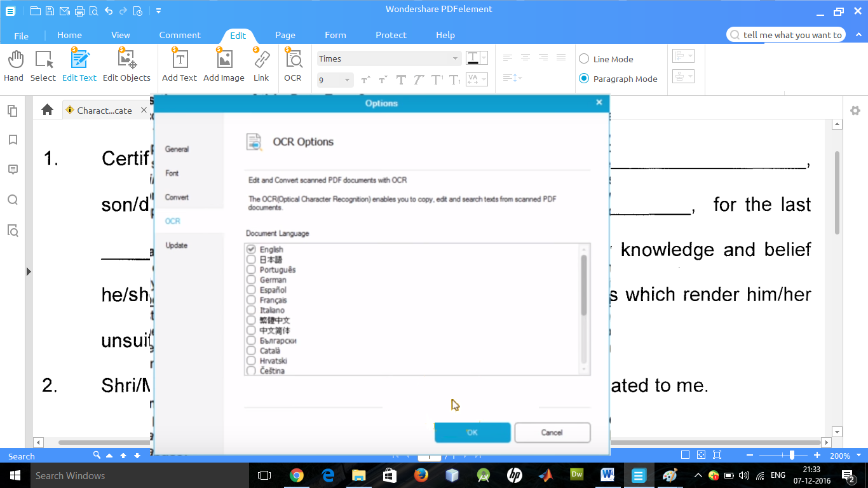Switch to the Comment tab
Image resolution: width=868 pixels, height=488 pixels.
tap(180, 35)
